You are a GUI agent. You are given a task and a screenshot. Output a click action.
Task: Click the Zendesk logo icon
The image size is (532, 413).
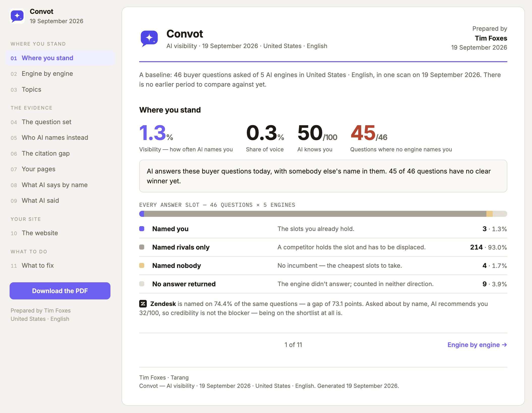click(143, 304)
